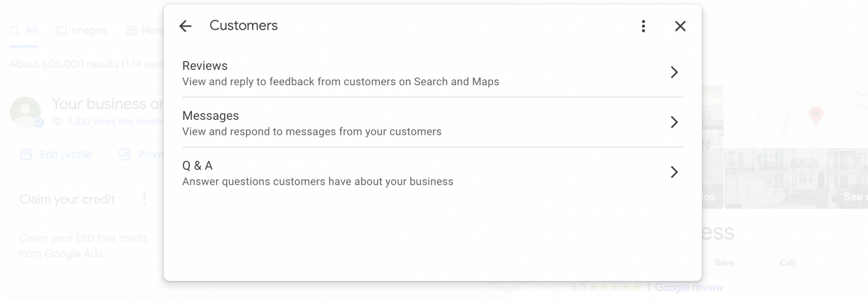The image size is (868, 301).
Task: Open three-dot menu on Claim your credit card
Action: (144, 199)
